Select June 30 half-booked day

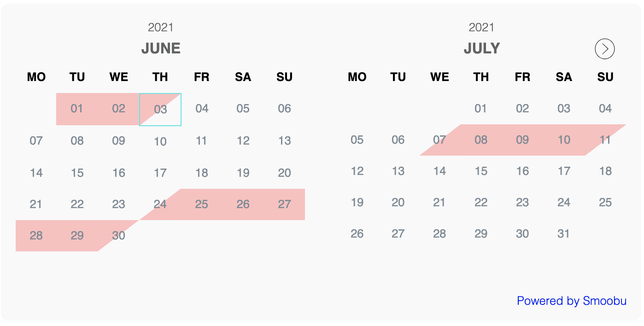(119, 235)
